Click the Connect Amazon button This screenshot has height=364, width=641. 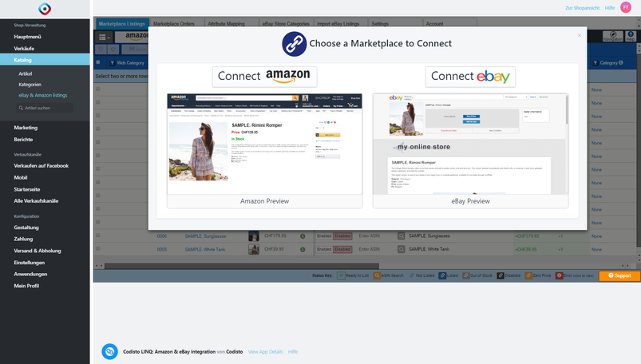tap(264, 77)
